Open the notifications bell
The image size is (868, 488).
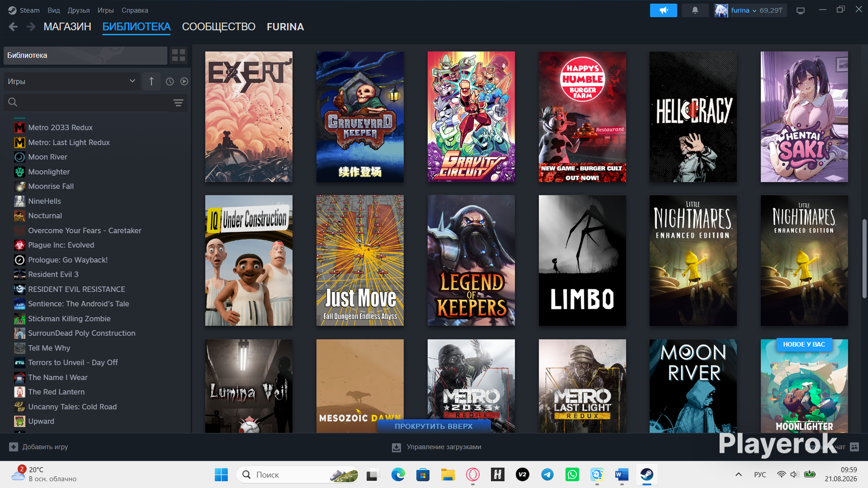(695, 10)
